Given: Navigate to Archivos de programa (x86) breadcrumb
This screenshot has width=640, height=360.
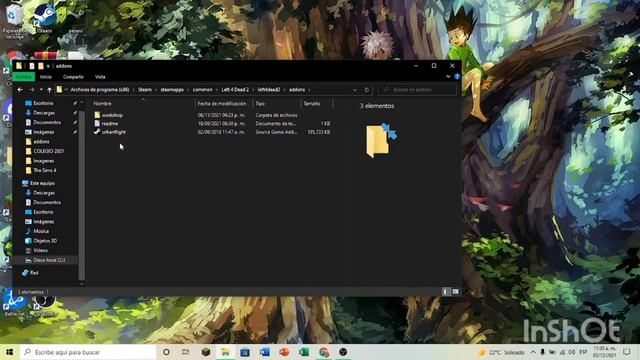Looking at the screenshot, I should pyautogui.click(x=100, y=90).
